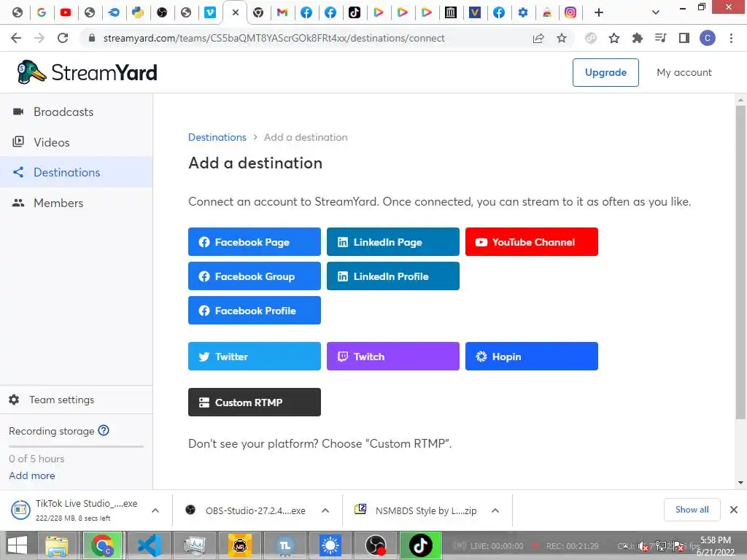The image size is (747, 560).
Task: Reload the page
Action: coord(63,38)
